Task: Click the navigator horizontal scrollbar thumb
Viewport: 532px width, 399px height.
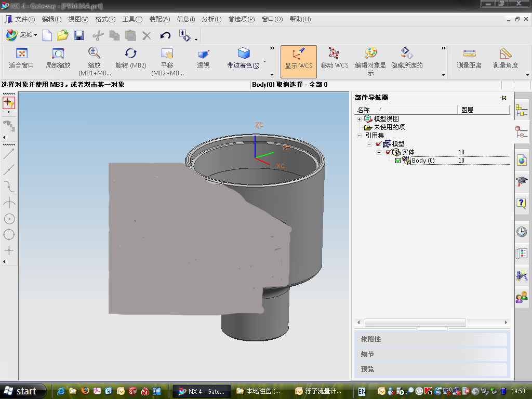Action: pos(415,322)
